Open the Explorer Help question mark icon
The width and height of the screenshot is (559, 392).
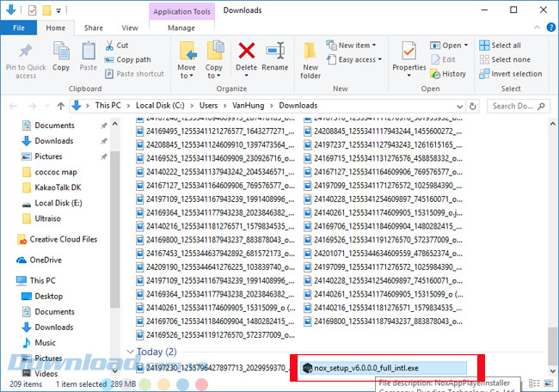pyautogui.click(x=550, y=28)
